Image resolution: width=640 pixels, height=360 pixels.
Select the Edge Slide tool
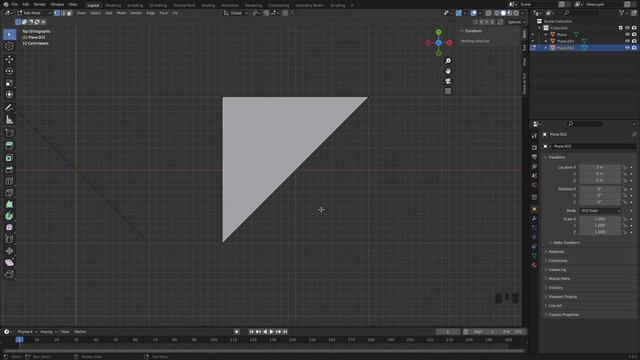9,240
